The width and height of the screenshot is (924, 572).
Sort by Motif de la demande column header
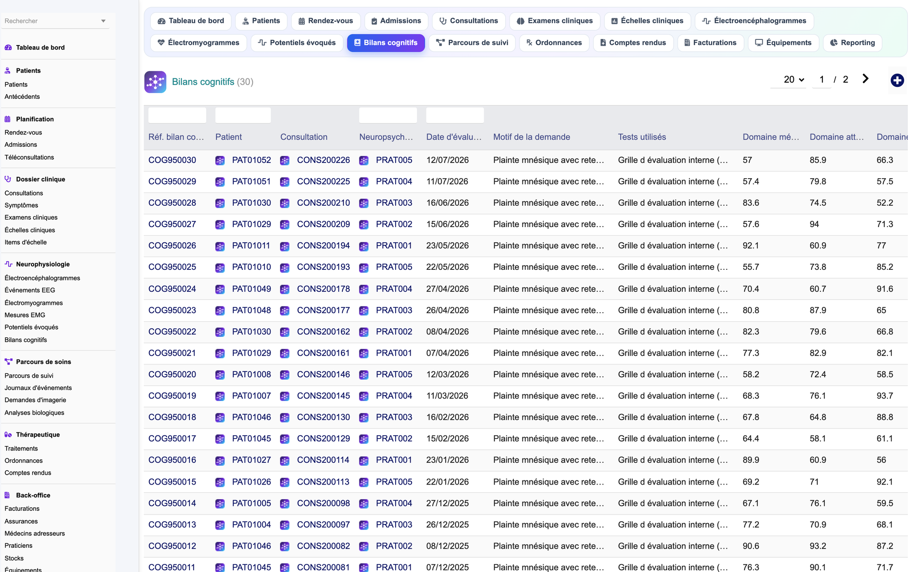[532, 137]
